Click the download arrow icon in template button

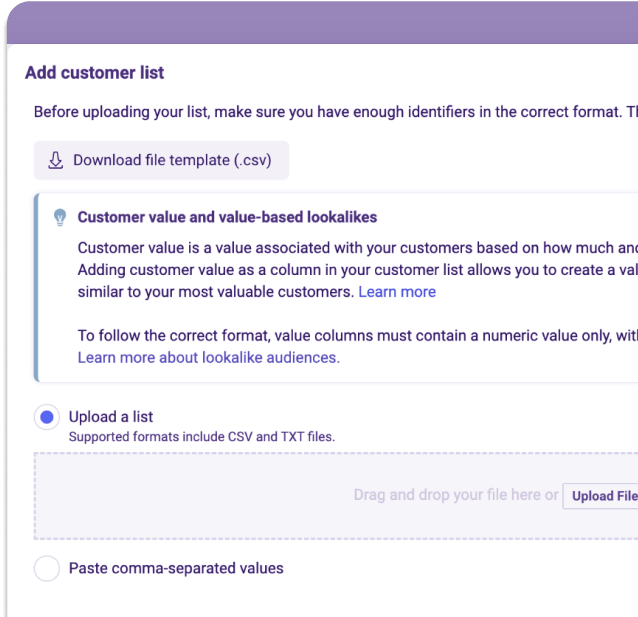click(x=55, y=160)
